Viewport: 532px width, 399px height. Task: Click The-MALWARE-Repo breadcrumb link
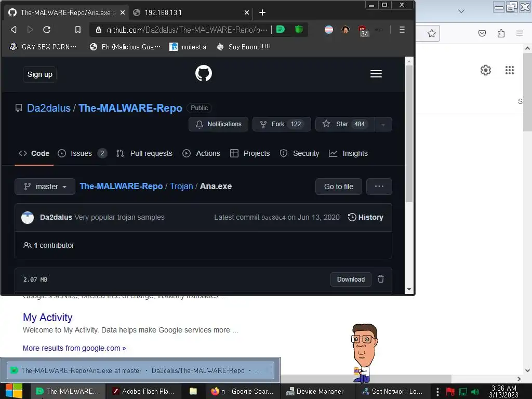[121, 187]
